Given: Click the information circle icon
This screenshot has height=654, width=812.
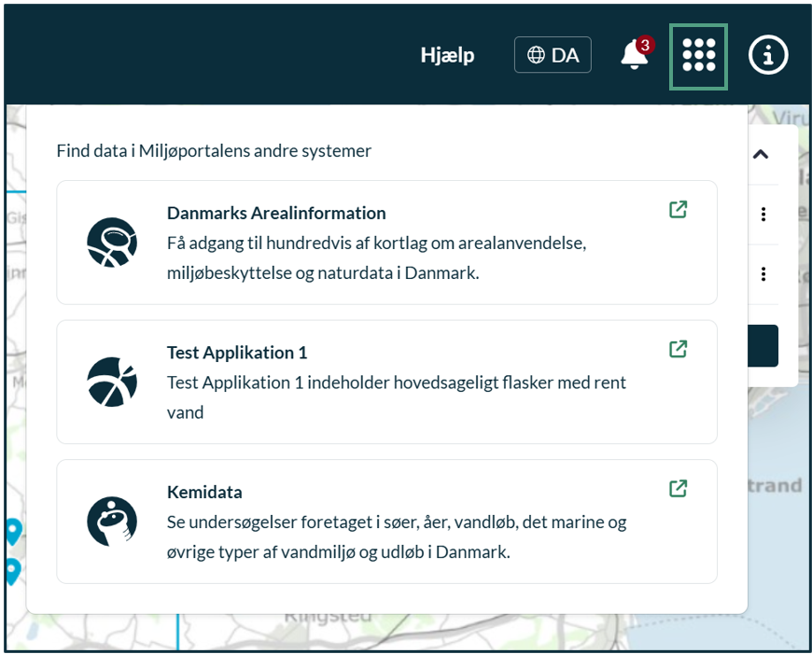Looking at the screenshot, I should (x=768, y=55).
